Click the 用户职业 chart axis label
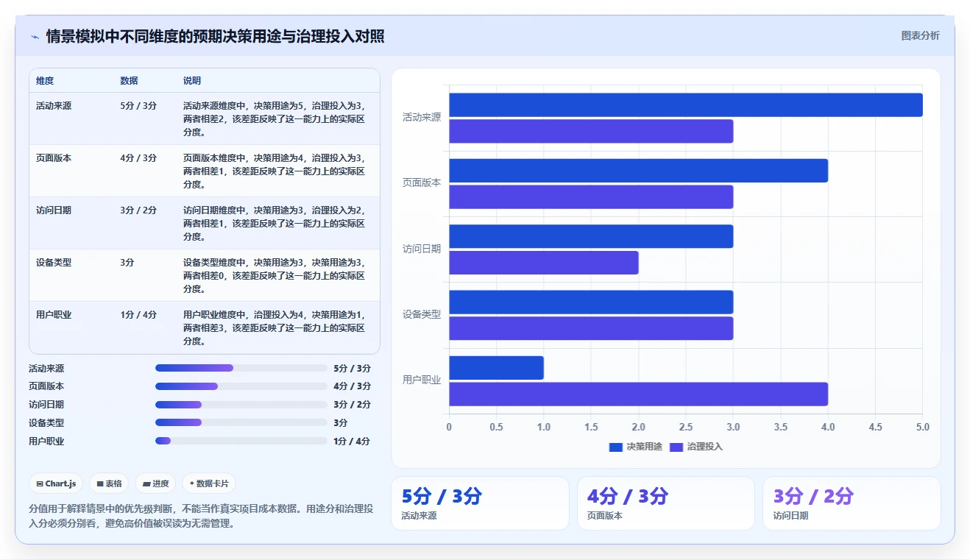970x560 pixels. pos(422,380)
